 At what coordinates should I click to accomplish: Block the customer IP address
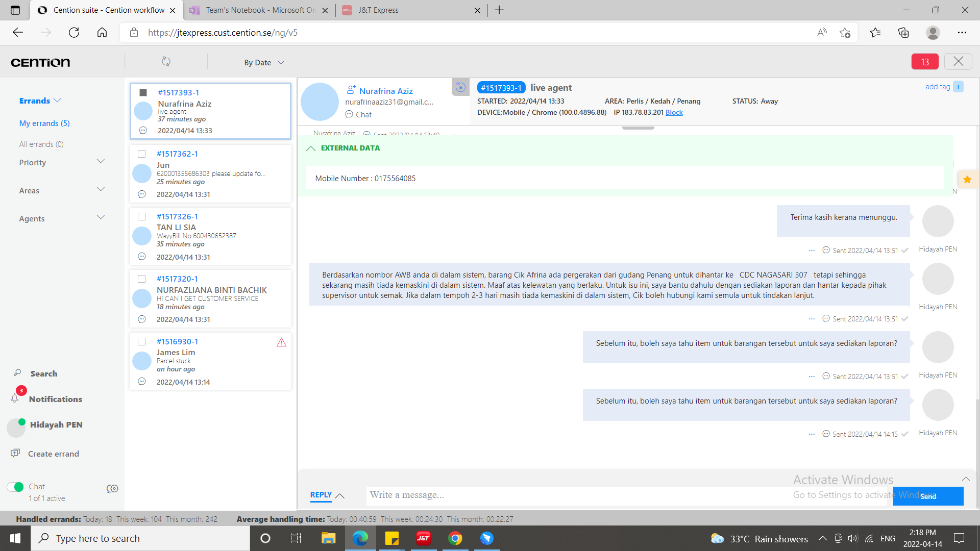click(674, 112)
